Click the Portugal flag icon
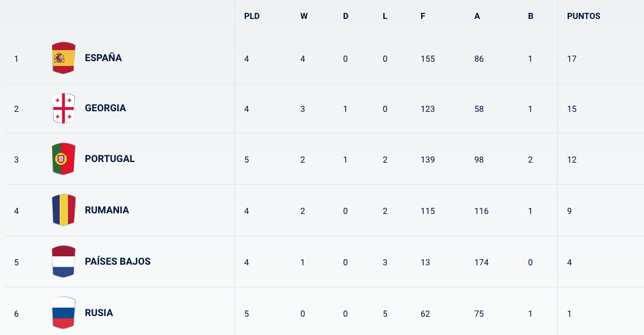The image size is (644, 335). point(63,159)
